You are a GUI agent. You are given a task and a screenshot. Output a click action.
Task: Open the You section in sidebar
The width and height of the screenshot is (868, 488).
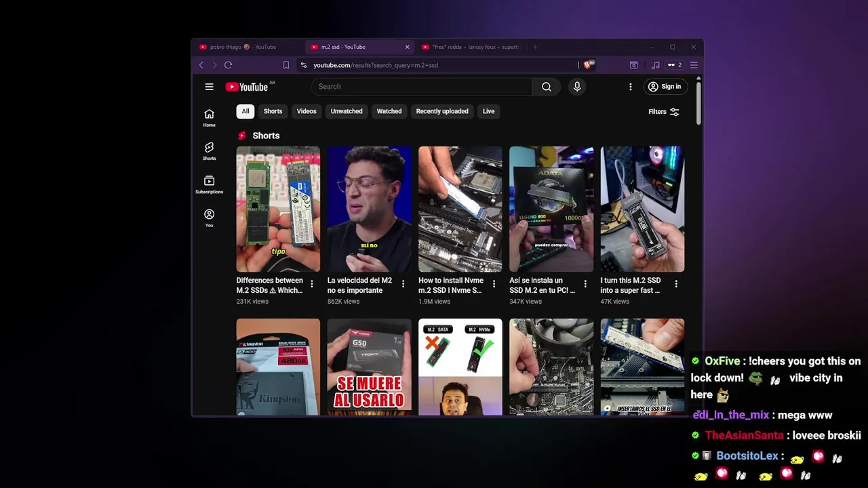tap(209, 218)
